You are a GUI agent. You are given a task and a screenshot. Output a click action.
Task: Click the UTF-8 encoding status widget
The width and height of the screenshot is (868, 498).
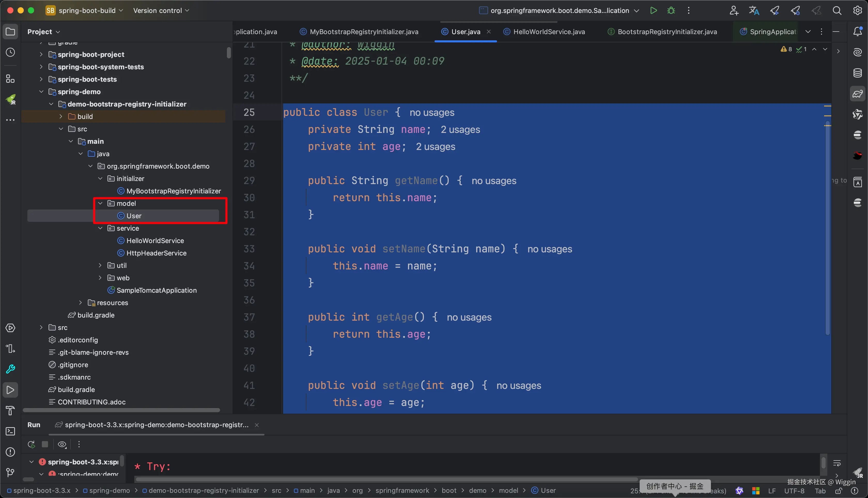pyautogui.click(x=794, y=491)
